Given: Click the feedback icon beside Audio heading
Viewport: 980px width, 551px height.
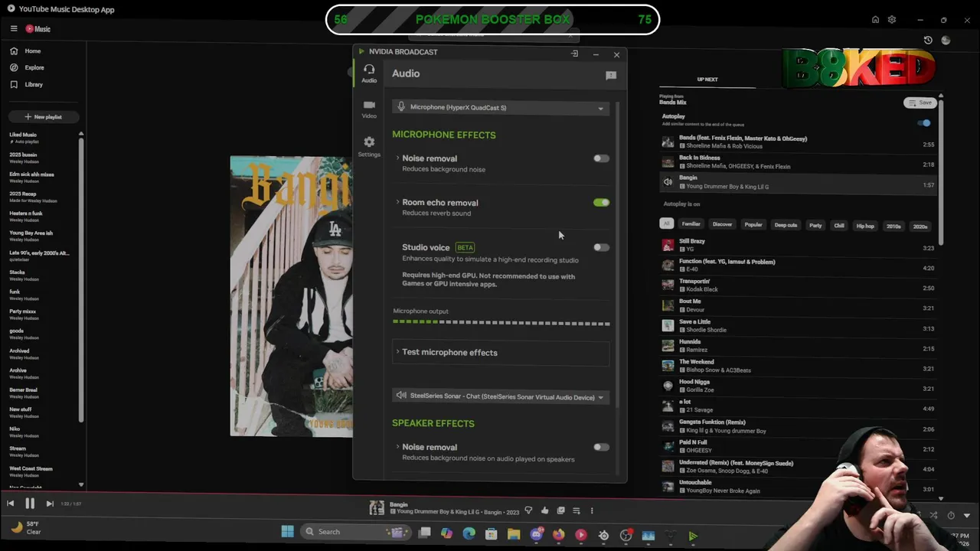Looking at the screenshot, I should 611,75.
